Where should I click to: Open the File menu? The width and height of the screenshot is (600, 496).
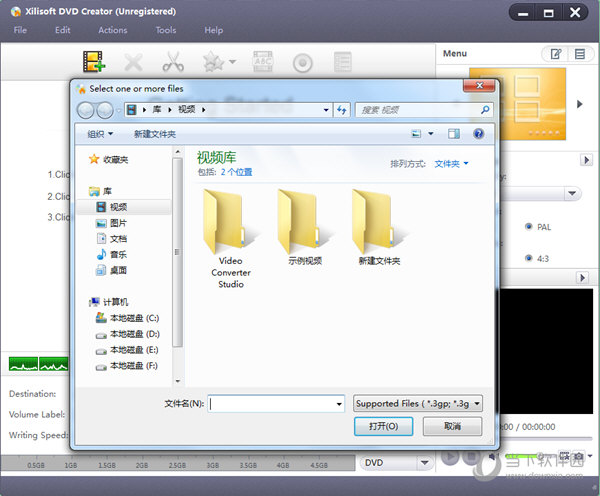click(x=20, y=30)
